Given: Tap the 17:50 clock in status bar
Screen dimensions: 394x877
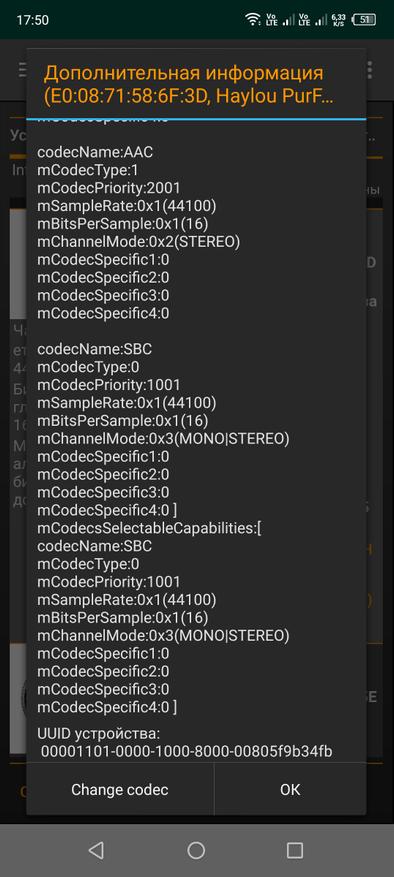Looking at the screenshot, I should 32,20.
